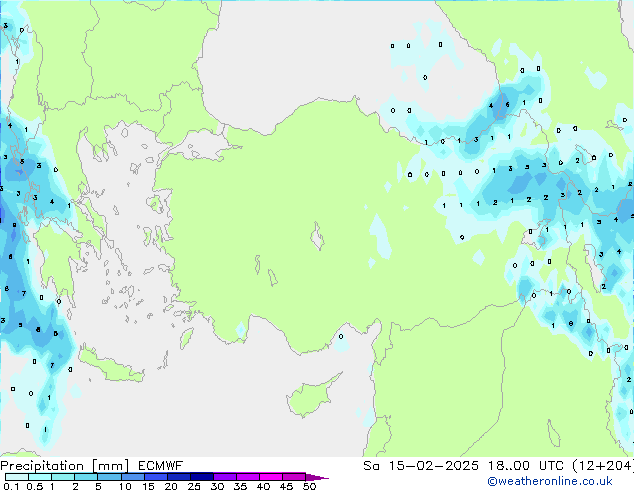634x490 pixels.
Task: Click the '50' legend scale value
Action: click(x=310, y=486)
